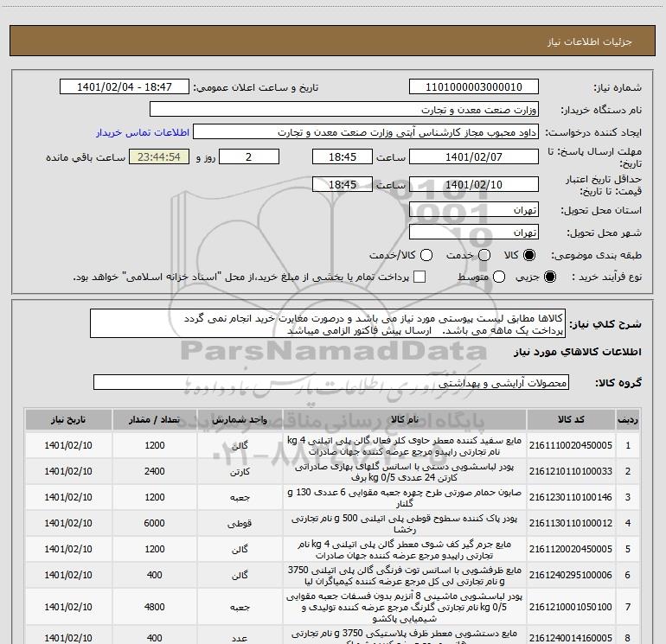Click the announcement date field 1401/02/04 - 18:47
This screenshot has width=666, height=644.
tap(125, 87)
